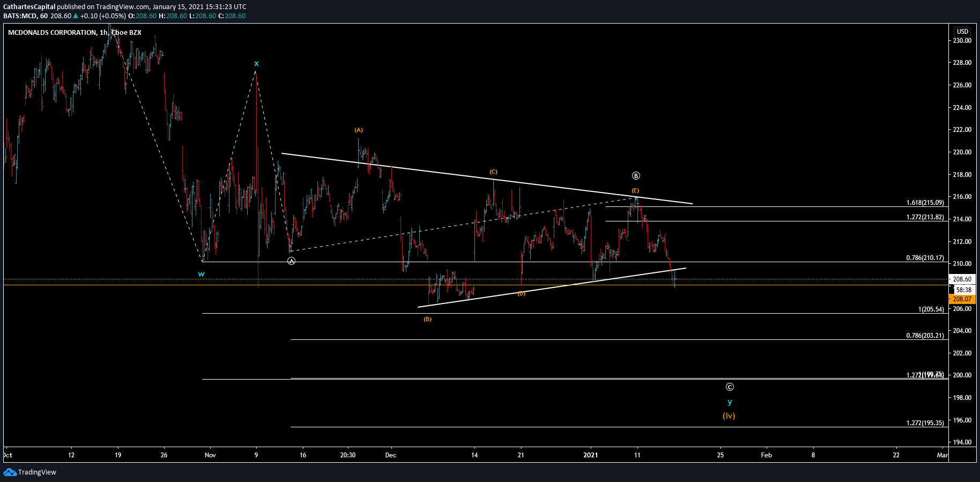Click the 0.786(210.17) Fibonacci level label
This screenshot has height=482, width=980.
click(925, 258)
